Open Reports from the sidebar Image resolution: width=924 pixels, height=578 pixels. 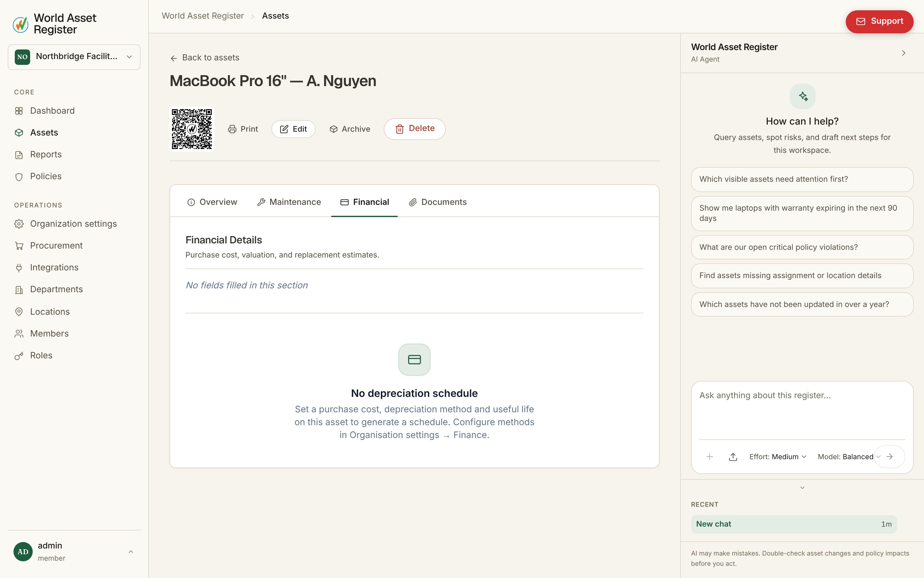(74, 154)
